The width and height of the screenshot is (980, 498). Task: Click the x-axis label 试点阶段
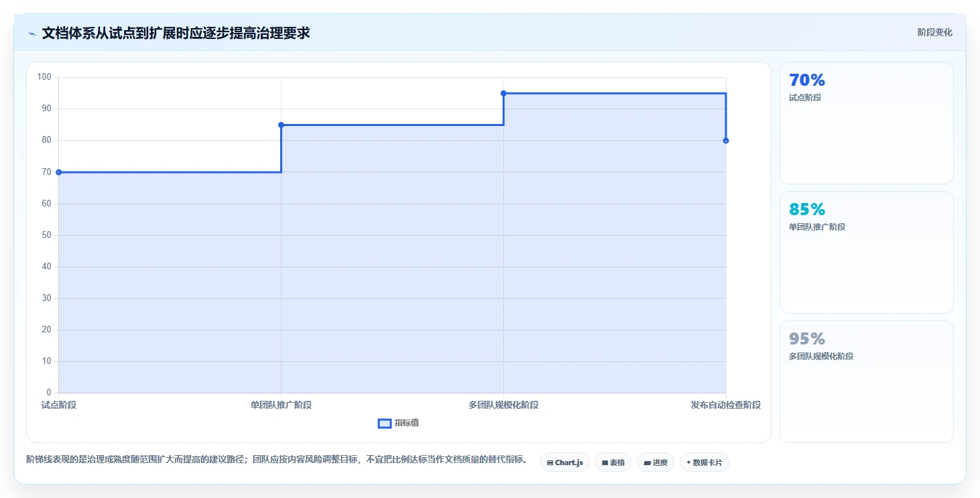tap(59, 405)
